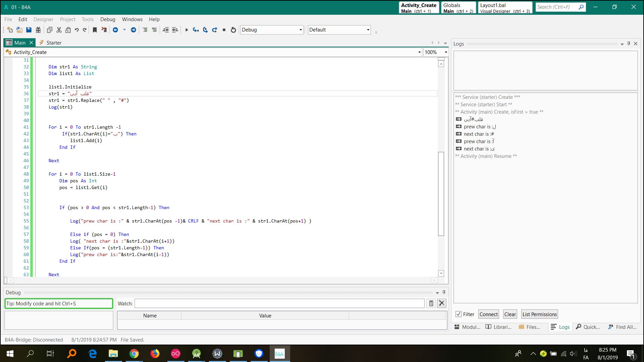
Task: Open the Quick search panel
Action: pos(579,327)
